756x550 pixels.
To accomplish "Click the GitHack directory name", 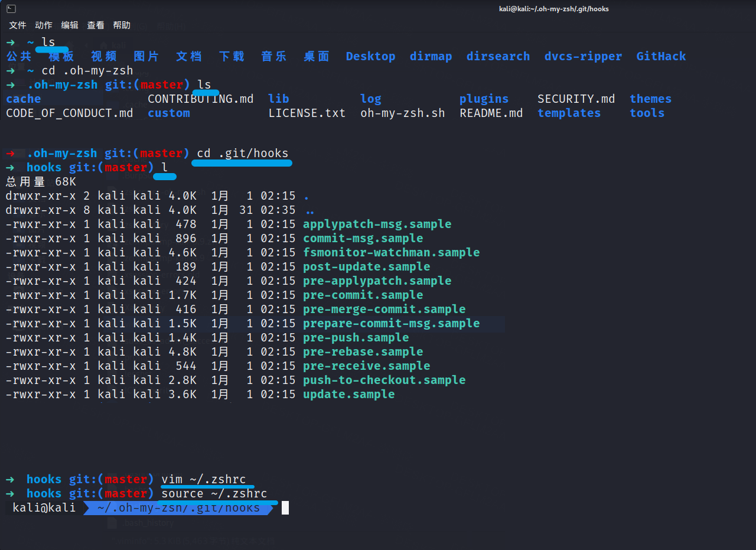I will pos(661,56).
